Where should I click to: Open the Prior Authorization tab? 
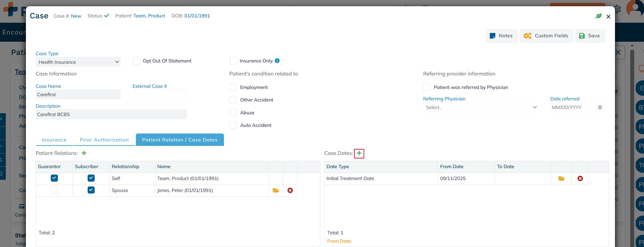click(104, 140)
